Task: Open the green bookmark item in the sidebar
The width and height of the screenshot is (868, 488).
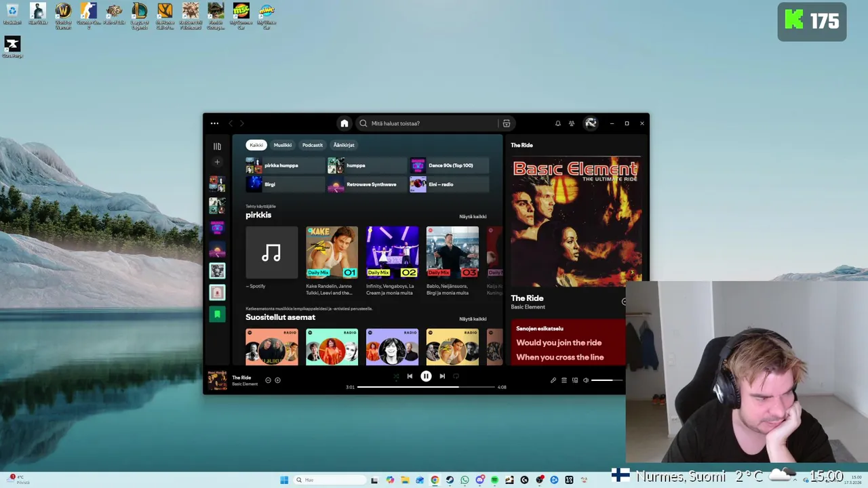Action: (x=217, y=314)
